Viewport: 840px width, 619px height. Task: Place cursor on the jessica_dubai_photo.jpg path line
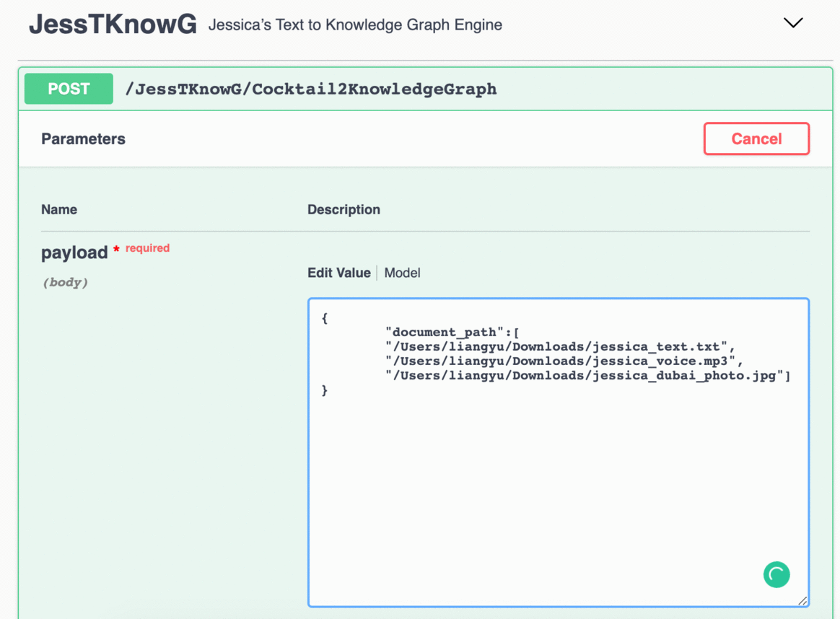[587, 376]
